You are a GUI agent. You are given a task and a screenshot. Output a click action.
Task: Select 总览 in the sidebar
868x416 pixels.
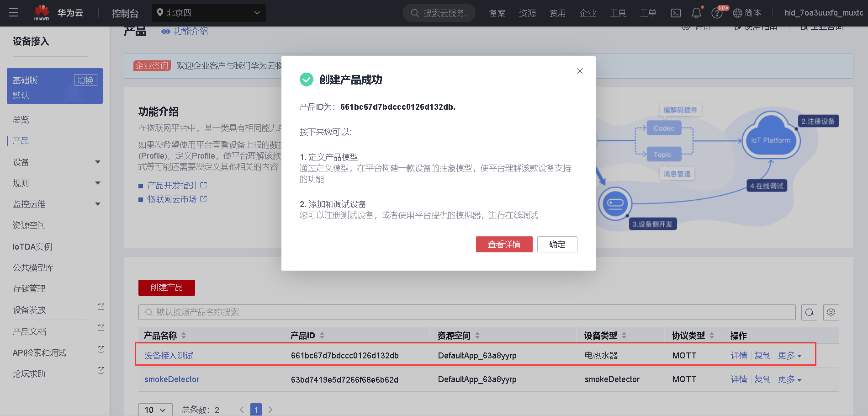coord(21,120)
